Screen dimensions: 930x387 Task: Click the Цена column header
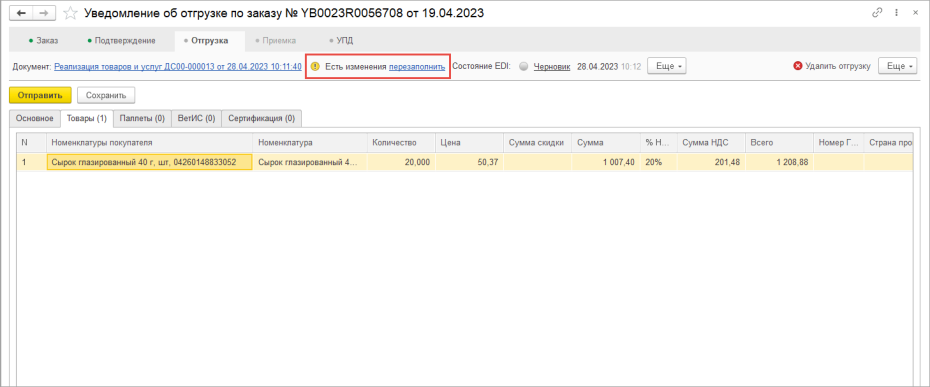click(469, 143)
